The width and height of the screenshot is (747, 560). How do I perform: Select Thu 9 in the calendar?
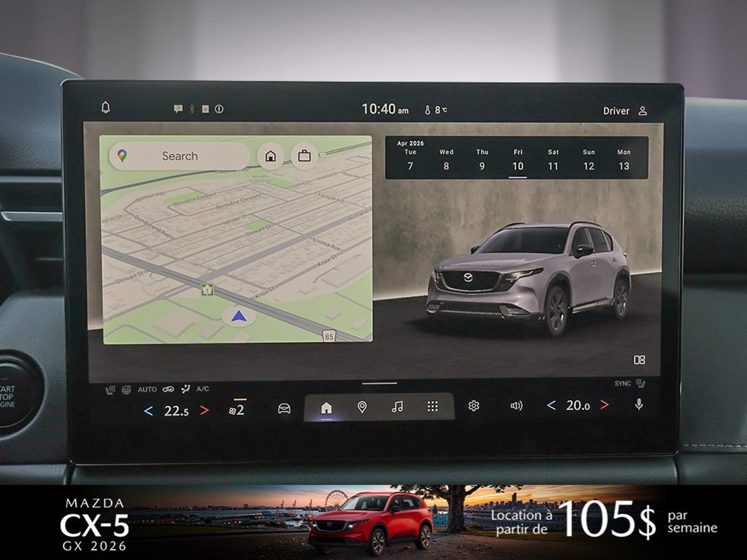point(482,160)
